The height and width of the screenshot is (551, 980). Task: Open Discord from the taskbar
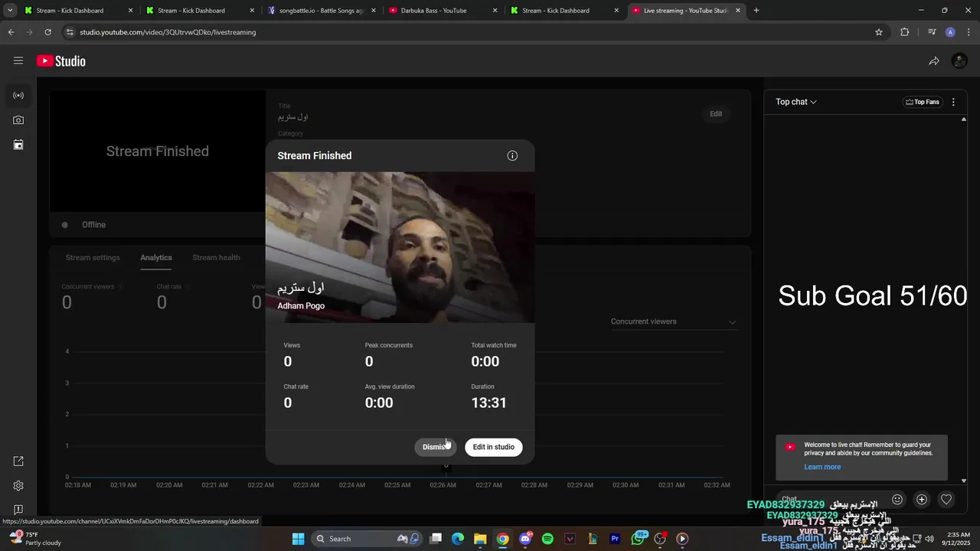tap(525, 539)
